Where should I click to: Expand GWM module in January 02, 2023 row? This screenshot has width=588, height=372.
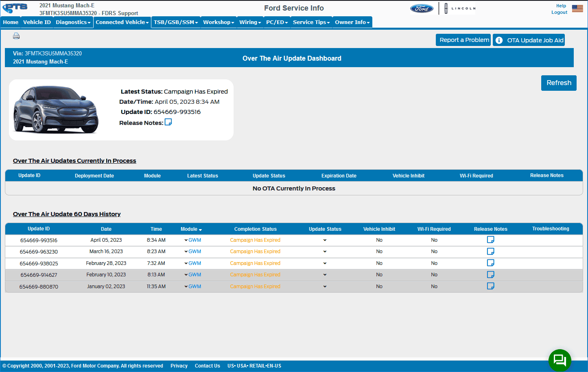[192, 287]
